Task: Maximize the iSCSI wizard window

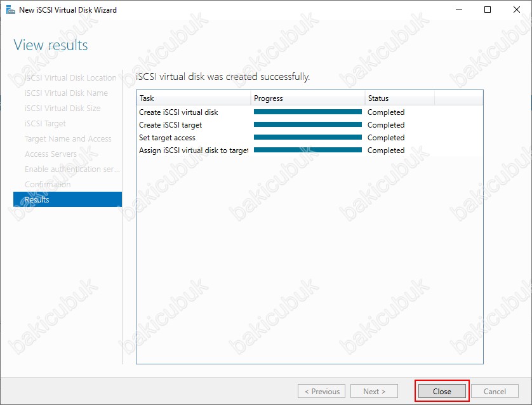Action: click(x=487, y=10)
